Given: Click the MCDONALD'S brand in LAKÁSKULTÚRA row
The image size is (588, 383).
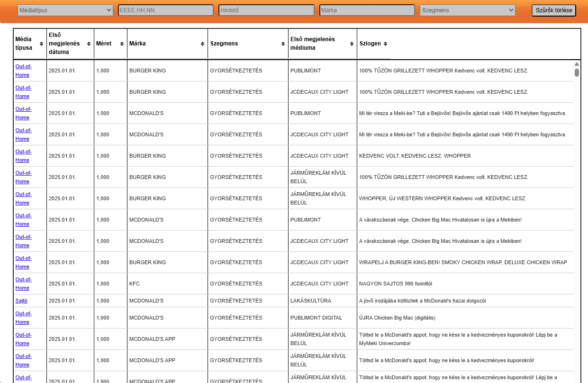Looking at the screenshot, I should 146,301.
